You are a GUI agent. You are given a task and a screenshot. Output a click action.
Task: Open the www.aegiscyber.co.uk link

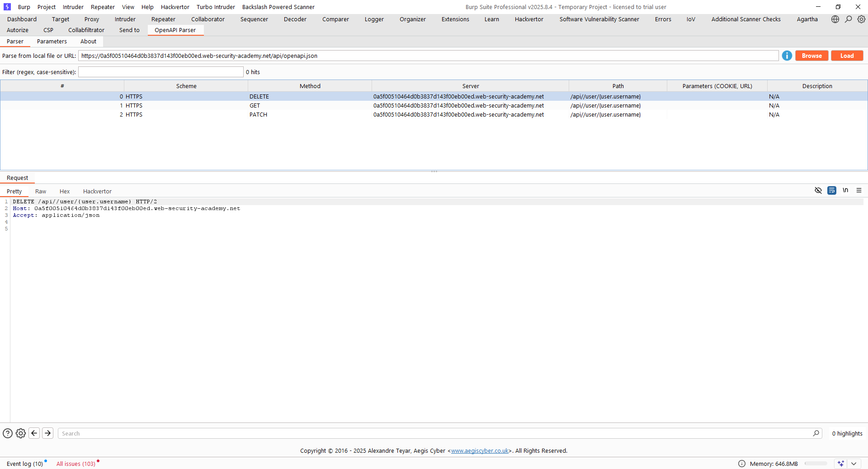pyautogui.click(x=480, y=451)
